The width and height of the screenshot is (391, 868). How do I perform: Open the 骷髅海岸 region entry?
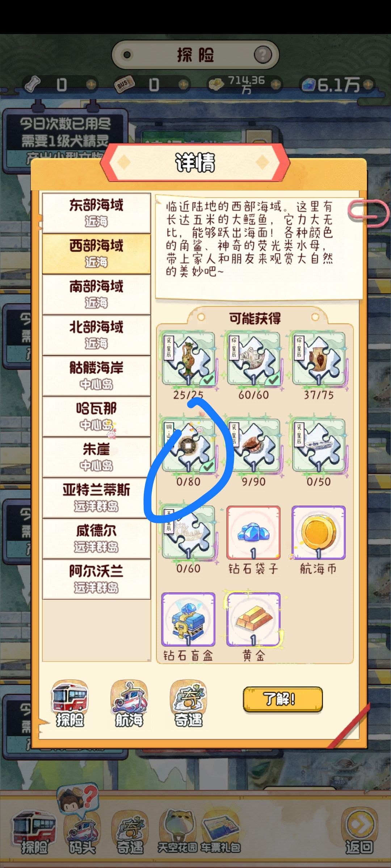coord(96,376)
